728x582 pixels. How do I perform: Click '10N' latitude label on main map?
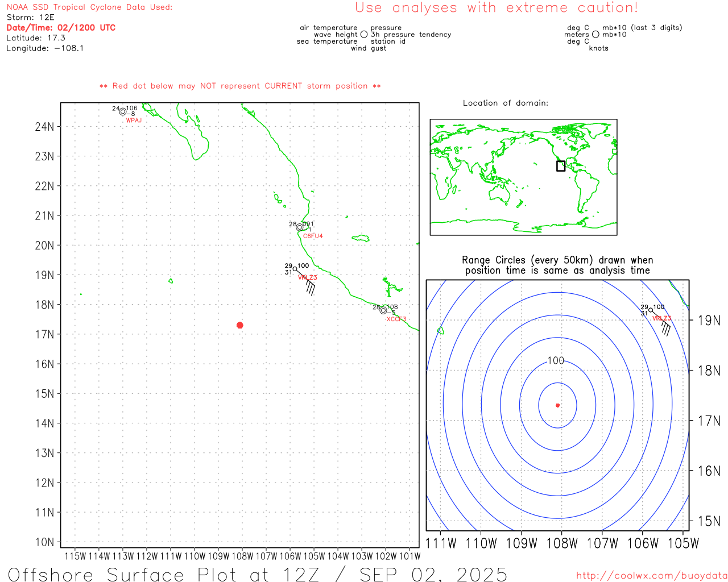coord(44,542)
